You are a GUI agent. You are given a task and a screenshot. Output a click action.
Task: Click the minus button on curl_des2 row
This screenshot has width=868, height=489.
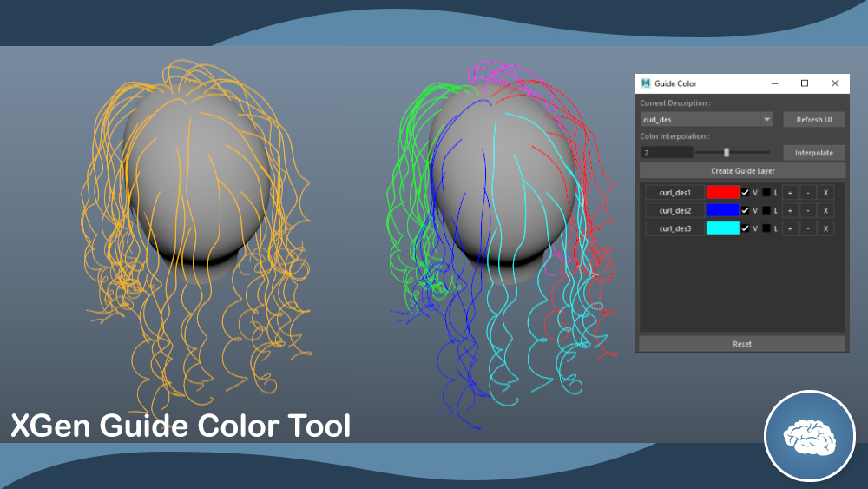(808, 210)
